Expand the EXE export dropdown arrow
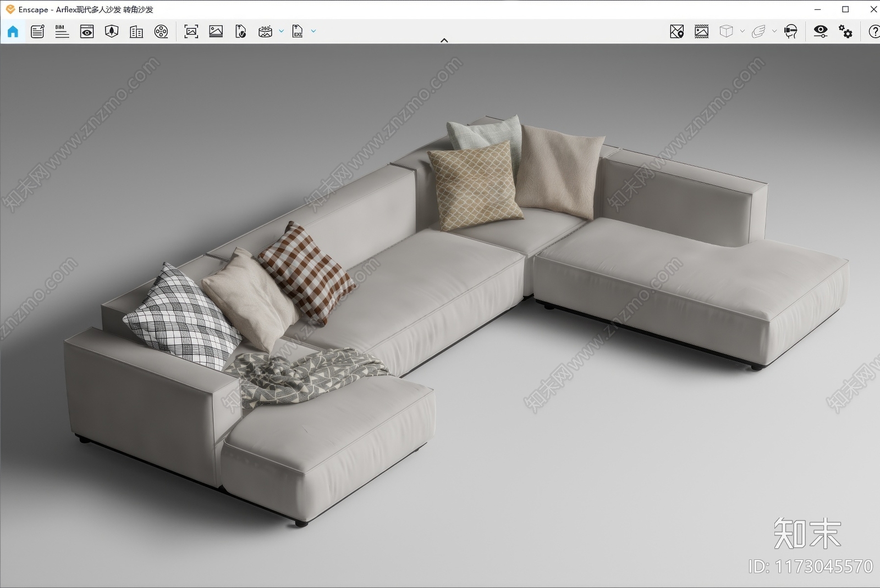Image resolution: width=880 pixels, height=588 pixels. (313, 31)
